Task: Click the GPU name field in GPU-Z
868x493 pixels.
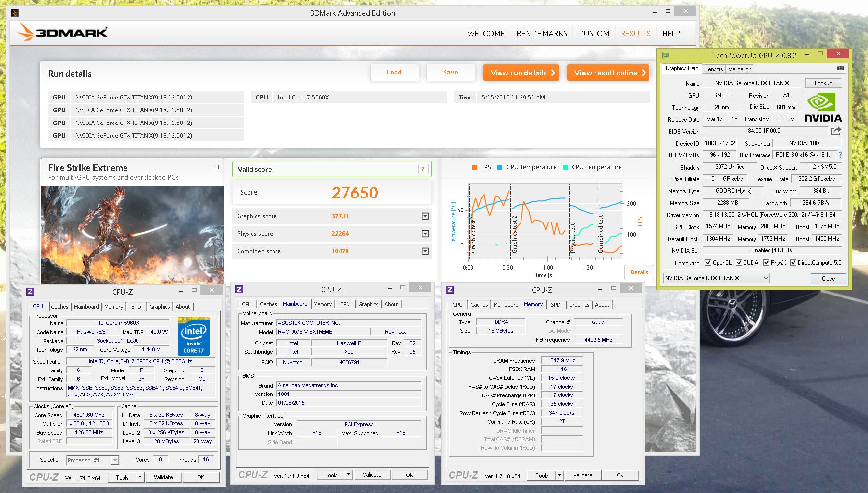Action: (x=752, y=83)
